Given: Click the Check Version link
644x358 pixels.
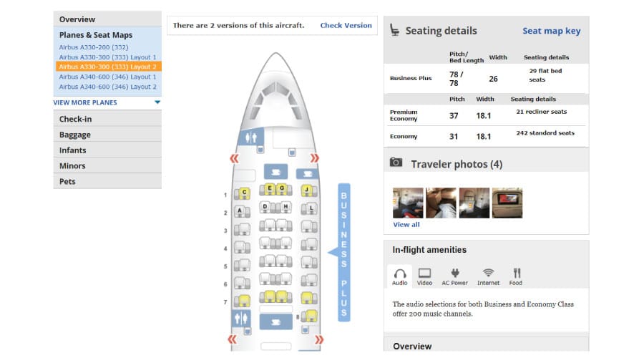Looking at the screenshot, I should click(346, 26).
